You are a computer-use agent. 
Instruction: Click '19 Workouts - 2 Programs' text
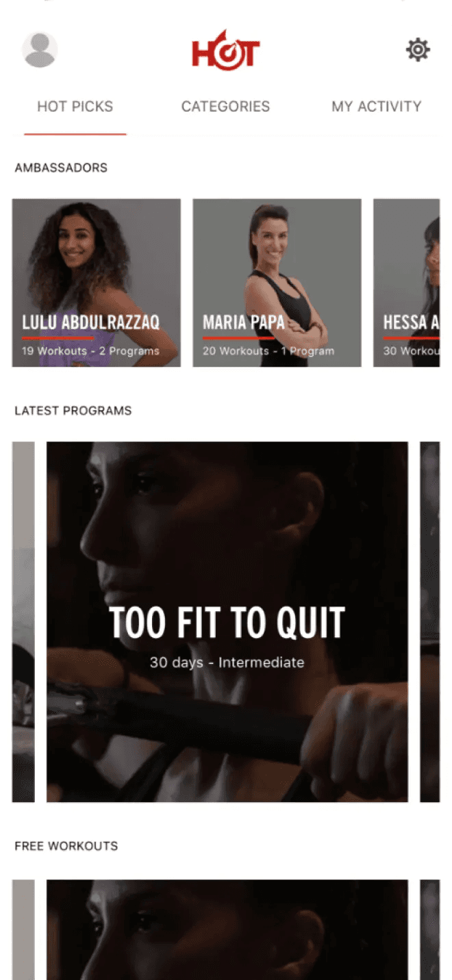click(x=90, y=351)
